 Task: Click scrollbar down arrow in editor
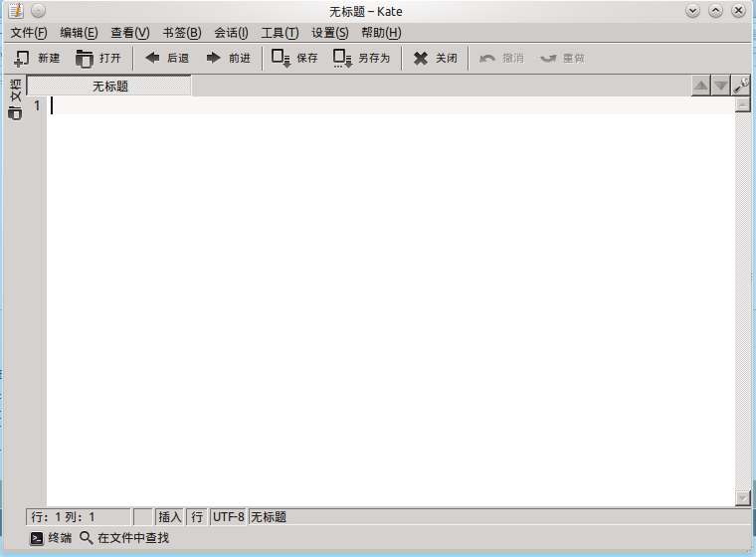(x=742, y=498)
